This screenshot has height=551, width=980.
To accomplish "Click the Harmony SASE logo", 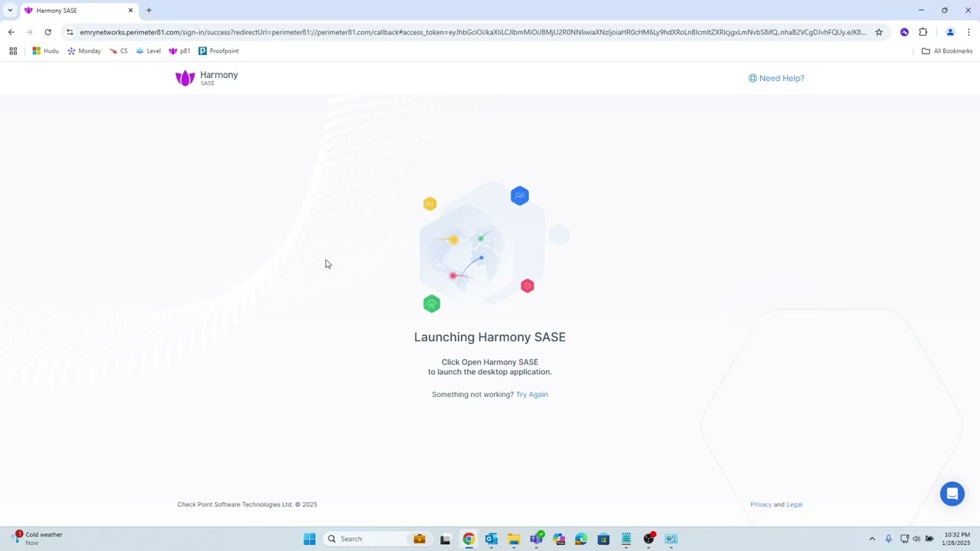I will coord(207,78).
